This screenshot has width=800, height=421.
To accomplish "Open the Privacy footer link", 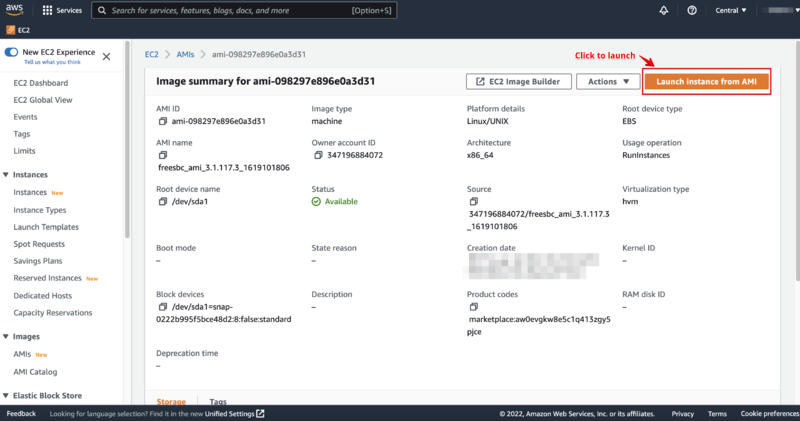I will pos(683,413).
